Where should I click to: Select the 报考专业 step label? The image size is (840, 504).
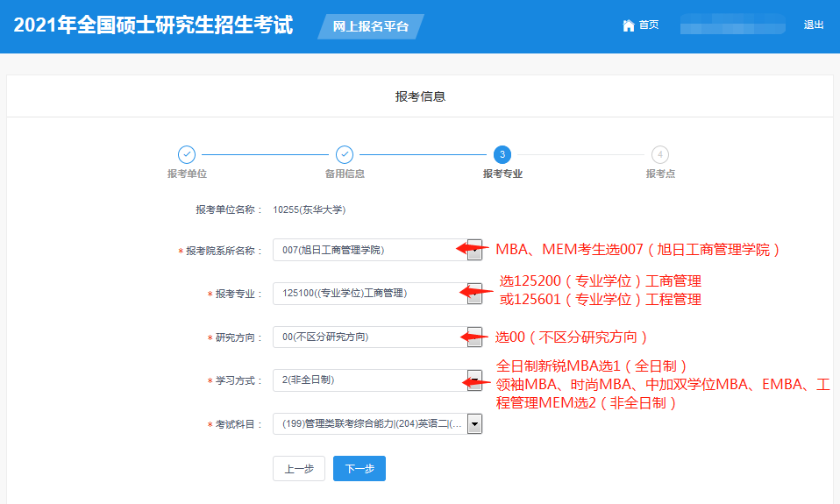click(502, 174)
